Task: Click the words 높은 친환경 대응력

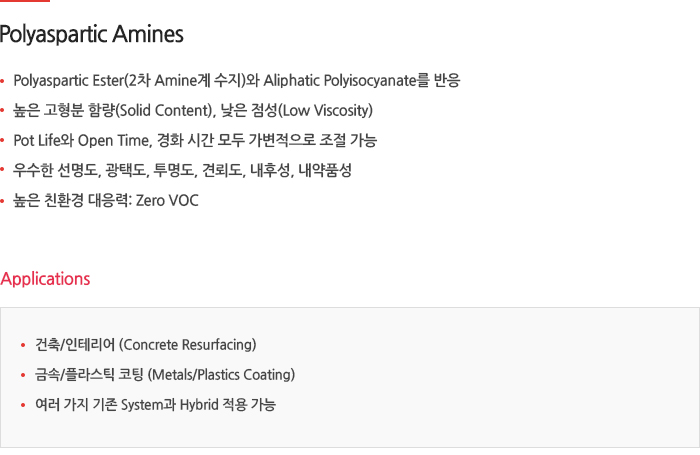Action: click(71, 200)
